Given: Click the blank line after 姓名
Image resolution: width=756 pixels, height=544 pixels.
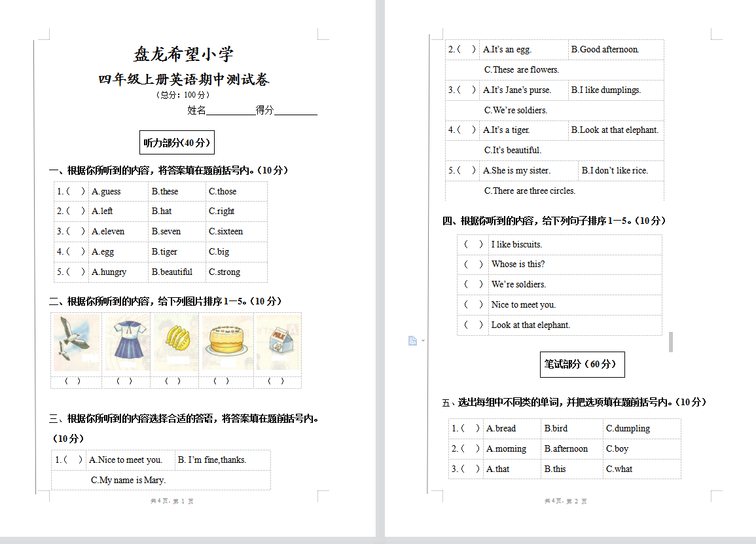Looking at the screenshot, I should [x=230, y=111].
